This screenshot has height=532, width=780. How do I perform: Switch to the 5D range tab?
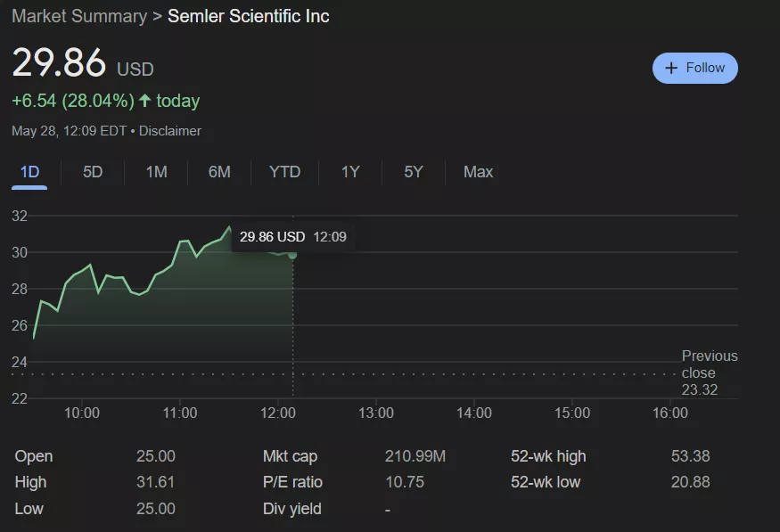point(93,172)
